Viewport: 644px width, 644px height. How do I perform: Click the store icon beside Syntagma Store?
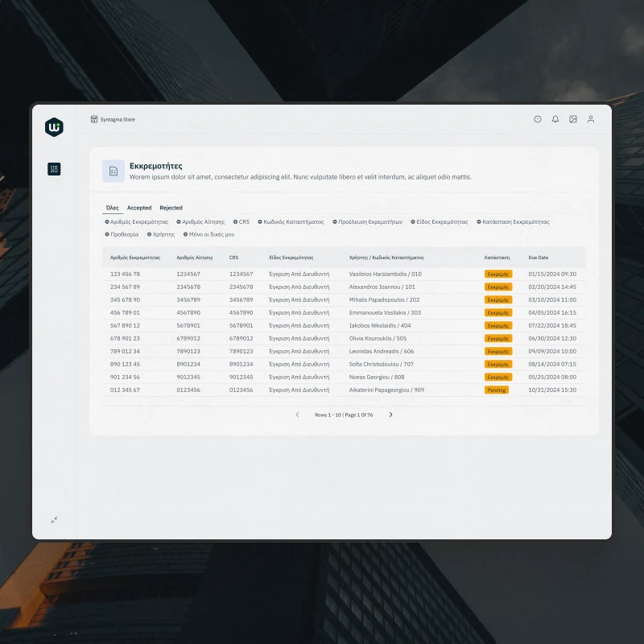(x=94, y=119)
